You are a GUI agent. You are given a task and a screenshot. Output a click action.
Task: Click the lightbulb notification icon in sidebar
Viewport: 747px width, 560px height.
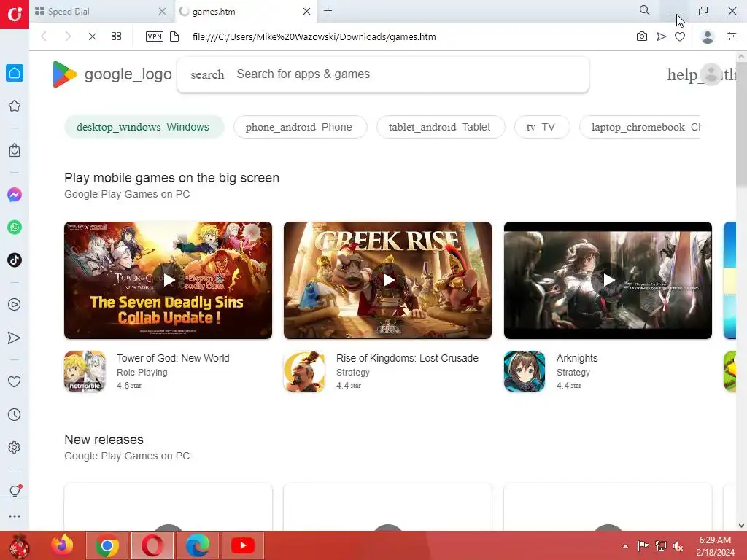pos(15,491)
